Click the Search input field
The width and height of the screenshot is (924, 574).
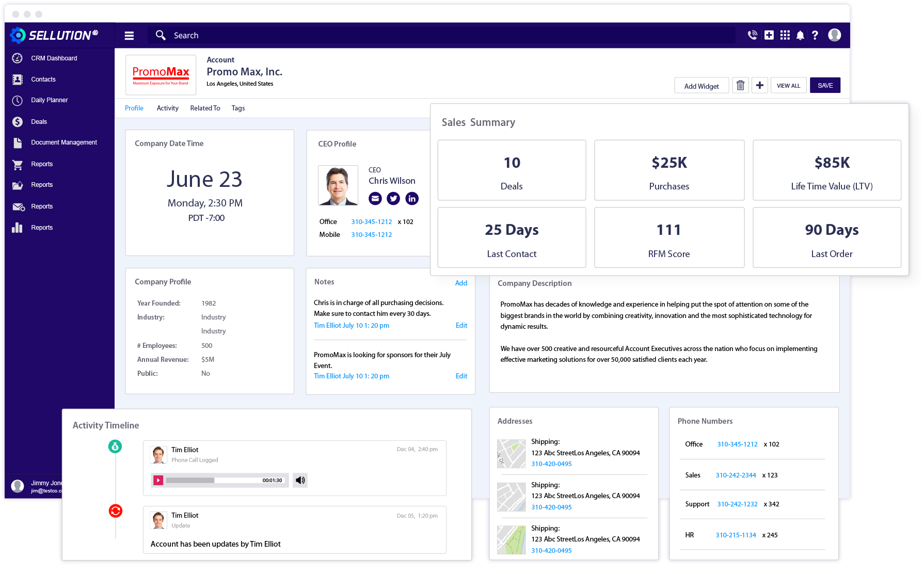click(441, 35)
